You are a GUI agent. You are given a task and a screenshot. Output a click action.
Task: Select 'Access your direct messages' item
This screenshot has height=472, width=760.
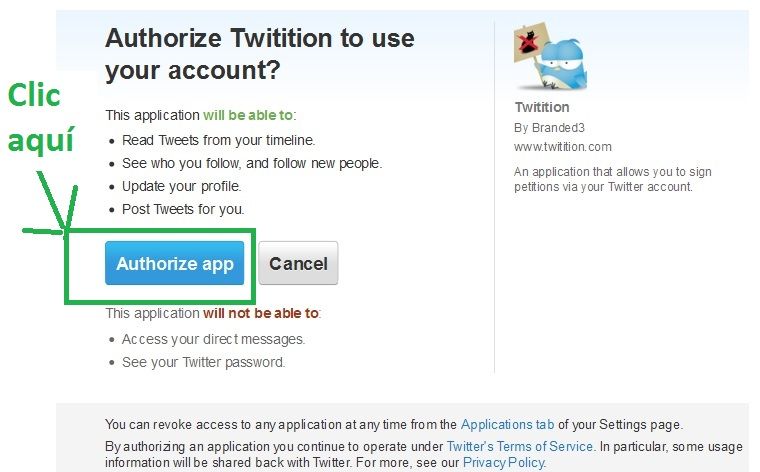(213, 339)
